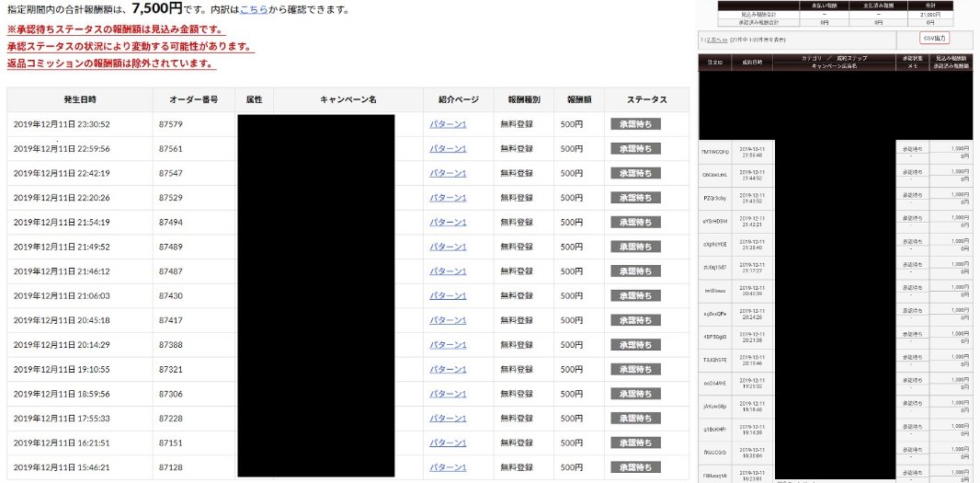Open パターン1 link for order 87321
This screenshot has height=483, width=980.
(x=448, y=370)
